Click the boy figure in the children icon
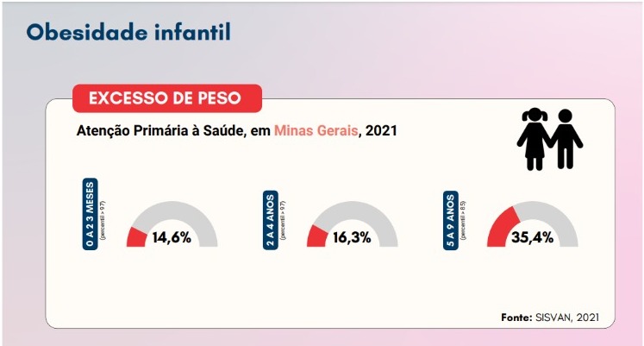644x346 pixels. [x=566, y=138]
